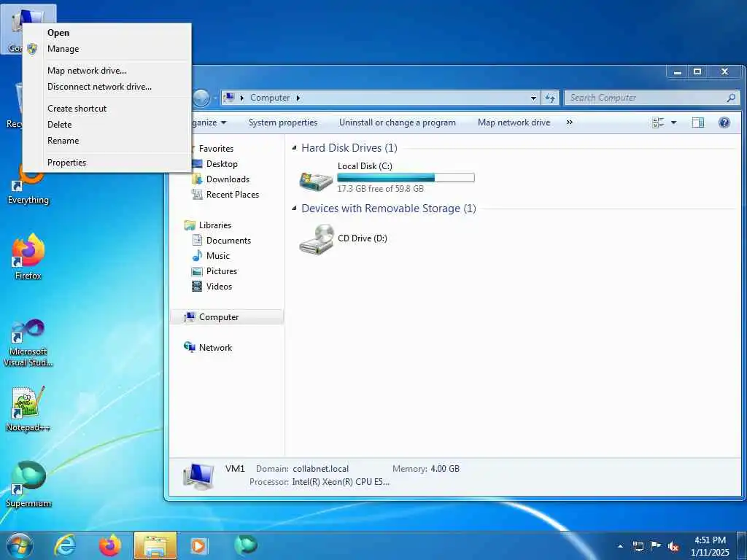This screenshot has height=560, width=747.
Task: Open the Videos library
Action: click(219, 286)
